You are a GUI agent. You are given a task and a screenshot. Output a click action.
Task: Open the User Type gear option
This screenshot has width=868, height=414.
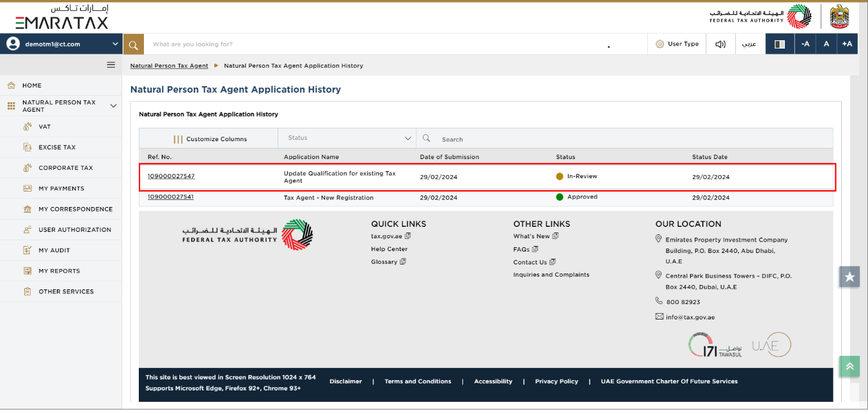click(x=677, y=44)
